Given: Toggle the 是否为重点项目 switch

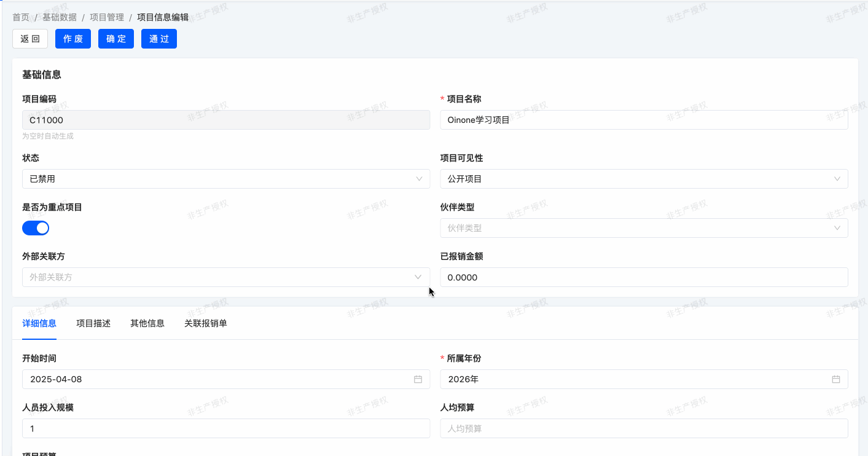Looking at the screenshot, I should point(36,228).
